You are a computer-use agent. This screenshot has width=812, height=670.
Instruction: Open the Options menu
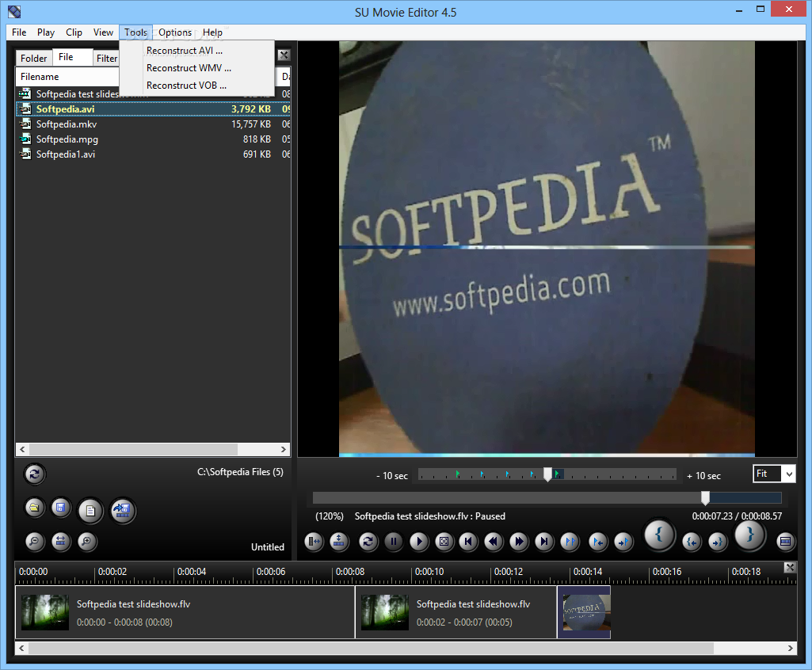(x=175, y=32)
